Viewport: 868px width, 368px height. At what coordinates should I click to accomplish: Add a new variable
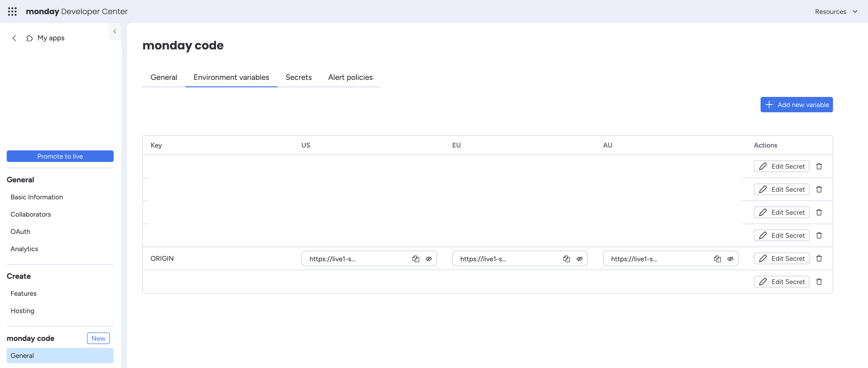pos(797,105)
